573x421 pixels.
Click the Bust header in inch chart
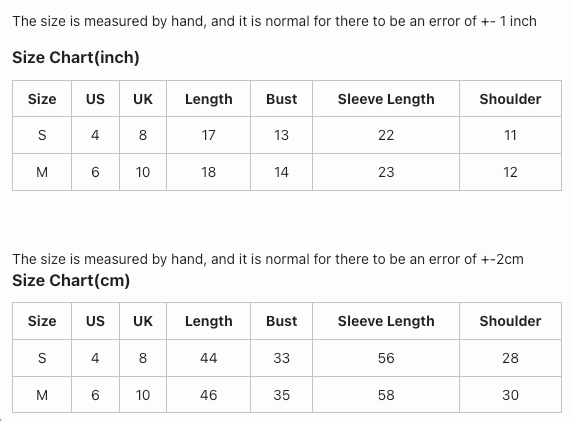click(281, 99)
